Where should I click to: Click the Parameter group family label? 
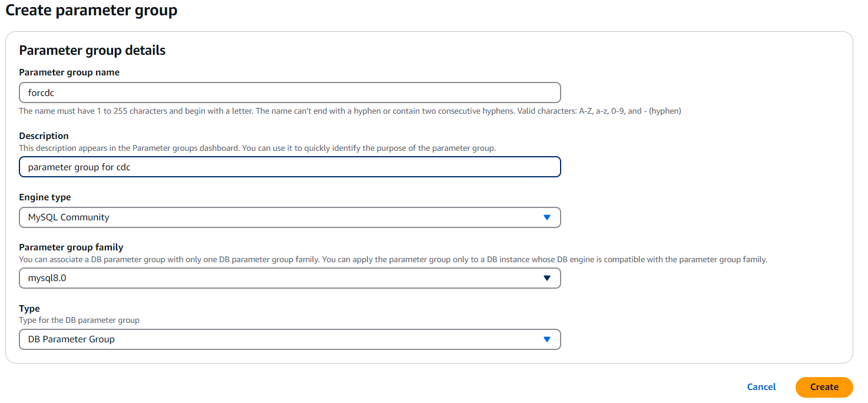point(71,247)
